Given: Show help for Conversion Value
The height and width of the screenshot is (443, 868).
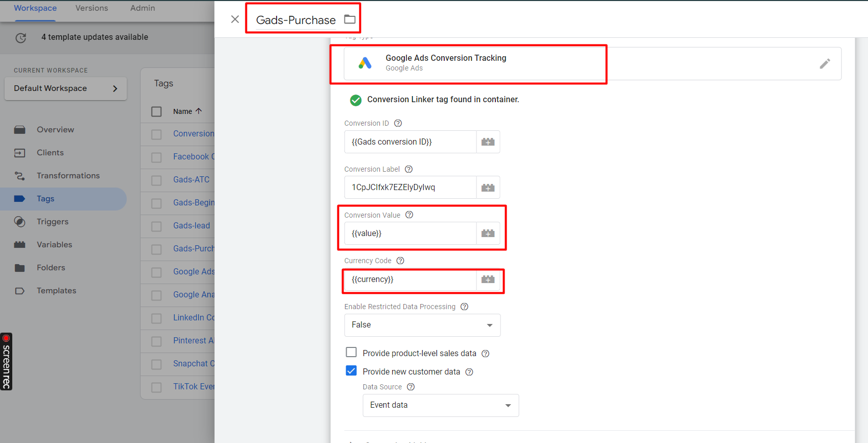Looking at the screenshot, I should click(409, 215).
